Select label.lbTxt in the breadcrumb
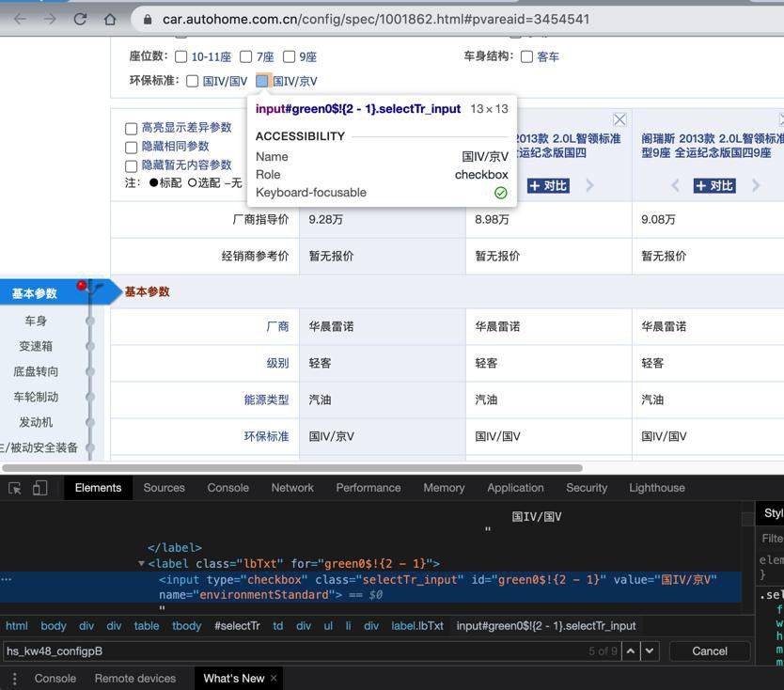Viewport: 784px width, 690px height. click(417, 625)
